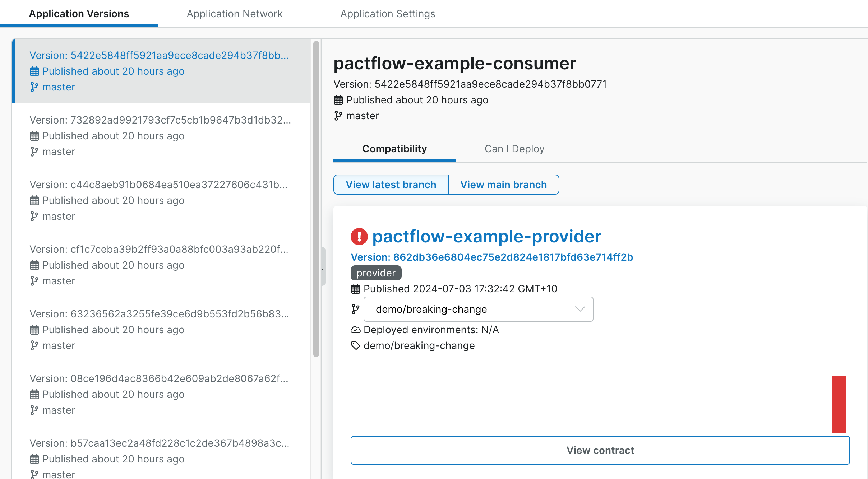Click 'Published 2024-07-03 17:32:42 GMT+10' text

click(x=460, y=289)
